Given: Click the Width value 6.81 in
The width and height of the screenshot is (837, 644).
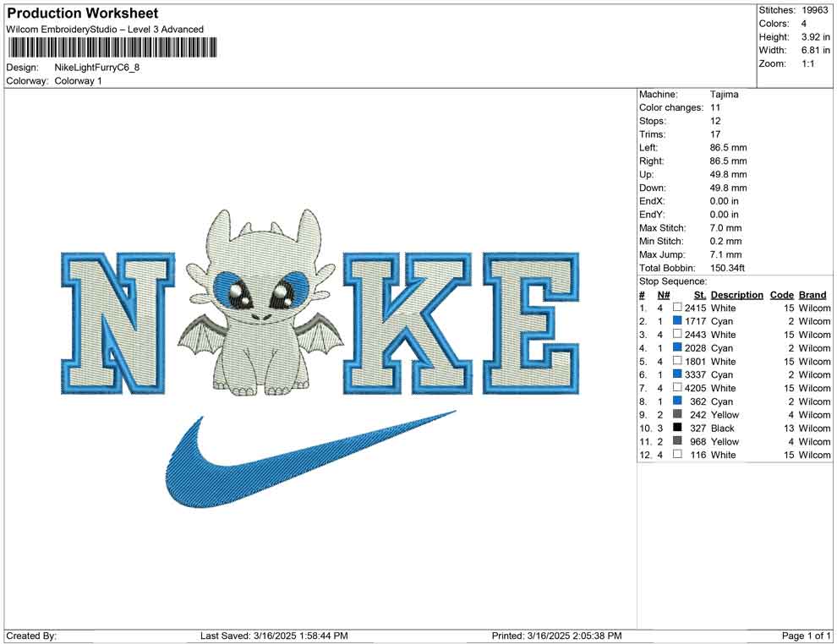Looking at the screenshot, I should (816, 50).
